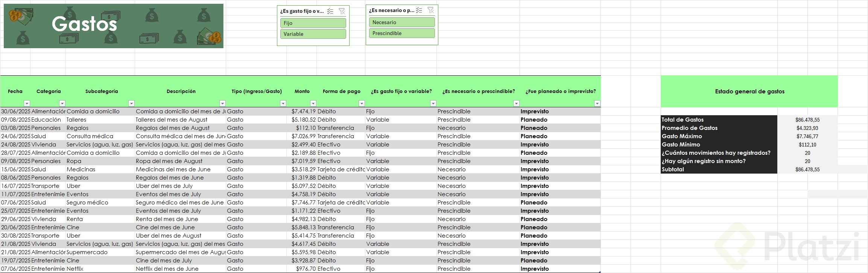The width and height of the screenshot is (868, 273).
Task: Select the 'Gasto Mínimo' label cell
Action: pos(719,145)
